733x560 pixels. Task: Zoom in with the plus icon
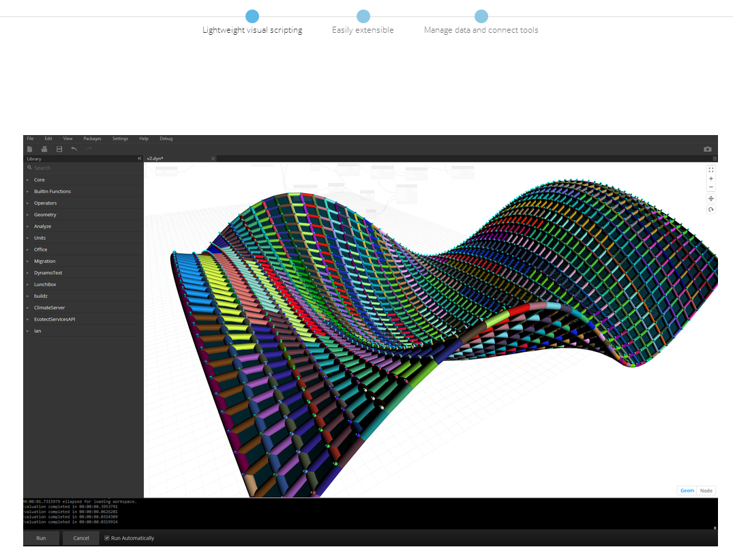711,179
